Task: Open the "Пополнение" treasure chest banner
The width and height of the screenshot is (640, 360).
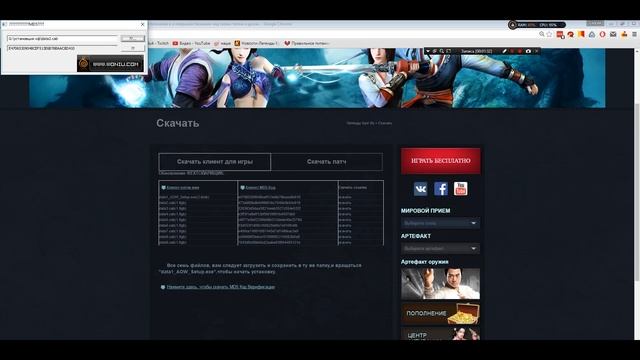Action: (x=440, y=313)
